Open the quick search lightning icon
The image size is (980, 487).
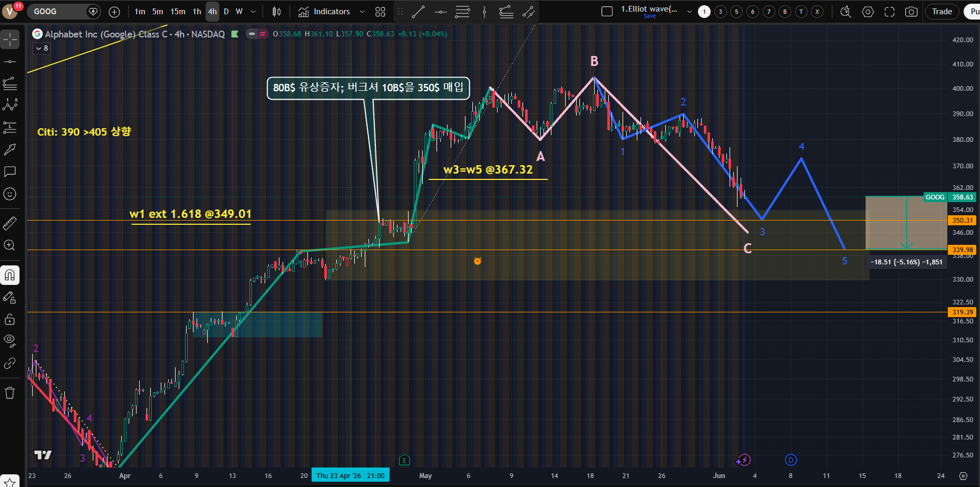846,12
